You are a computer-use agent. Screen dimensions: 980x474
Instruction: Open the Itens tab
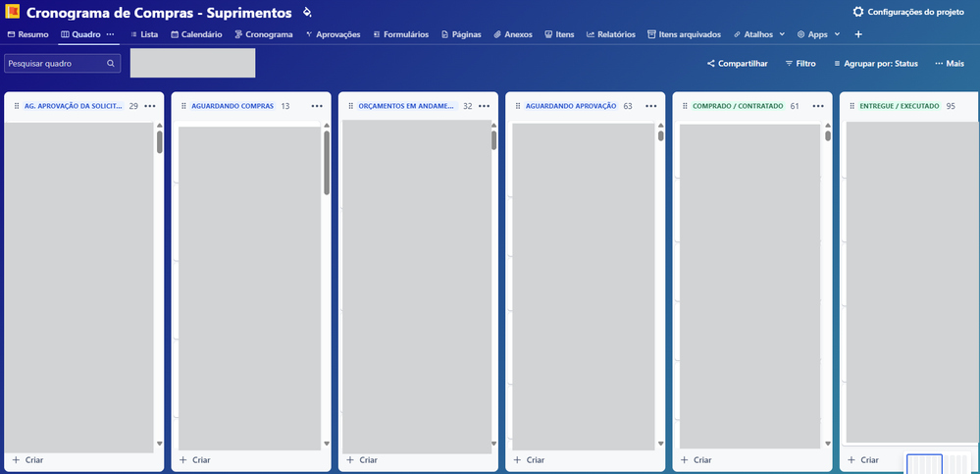coord(559,34)
